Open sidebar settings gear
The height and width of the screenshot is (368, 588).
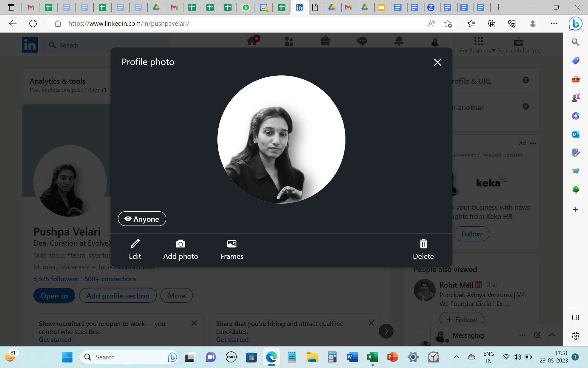(575, 336)
